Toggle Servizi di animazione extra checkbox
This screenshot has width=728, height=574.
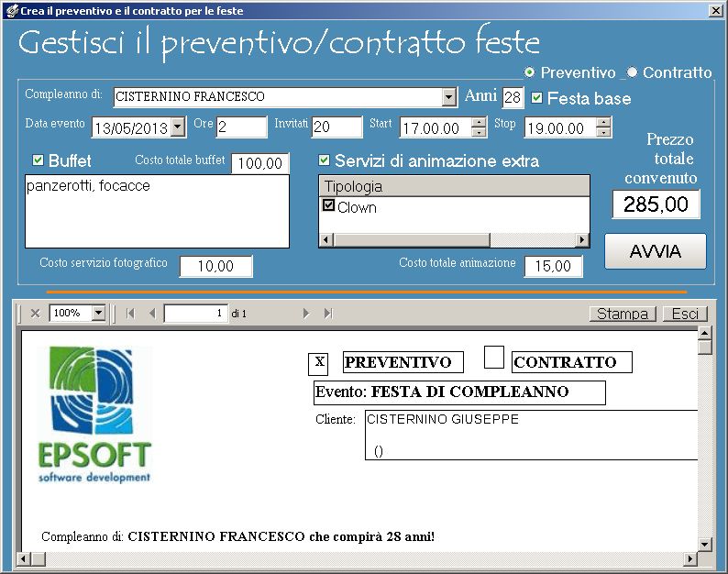pos(324,160)
